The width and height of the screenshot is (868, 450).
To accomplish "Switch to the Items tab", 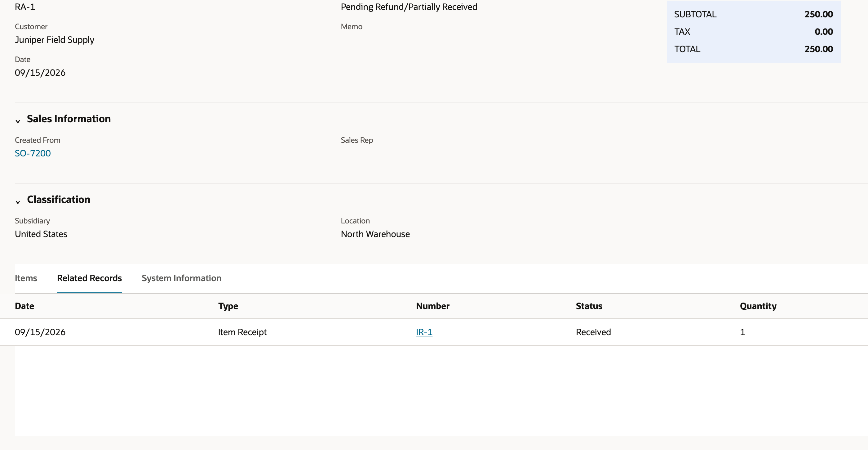I will coord(26,278).
